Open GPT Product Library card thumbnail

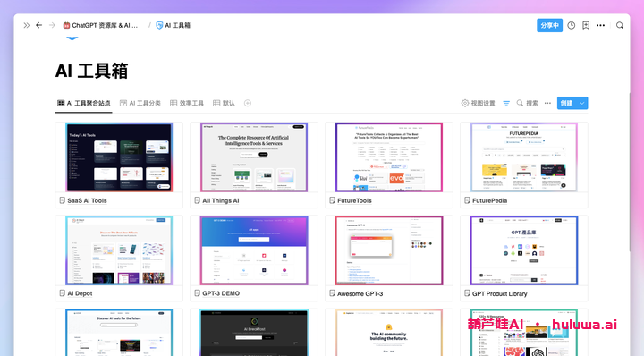click(524, 250)
